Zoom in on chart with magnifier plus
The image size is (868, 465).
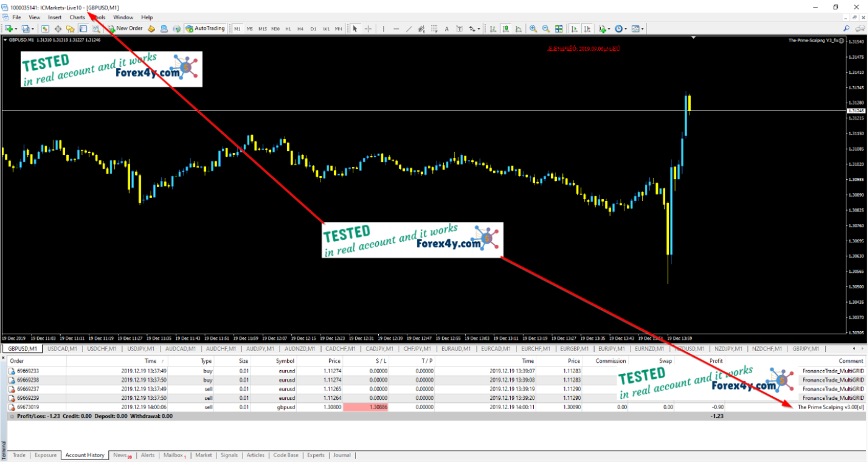pyautogui.click(x=533, y=29)
